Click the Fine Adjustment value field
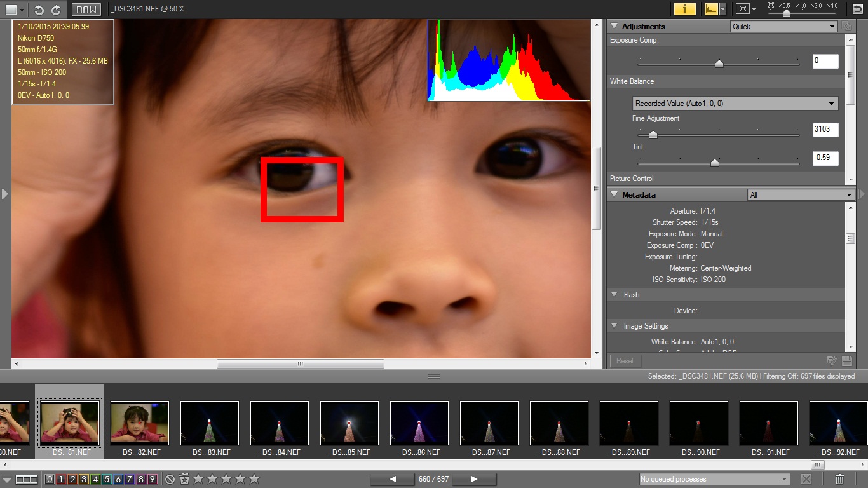Image resolution: width=868 pixels, height=488 pixels. click(x=825, y=130)
